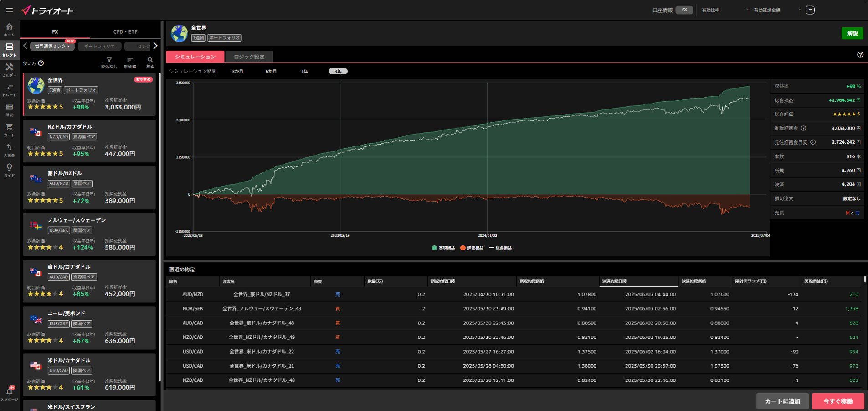Screen dimensions: 868x411
Task: Click ノルウェー/スウェーデン flag icon
Action: [36, 225]
